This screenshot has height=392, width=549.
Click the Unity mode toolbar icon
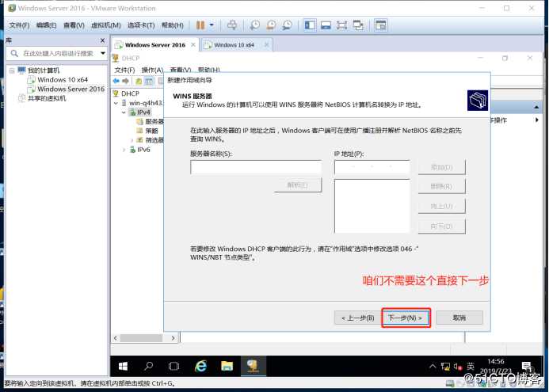(358, 25)
